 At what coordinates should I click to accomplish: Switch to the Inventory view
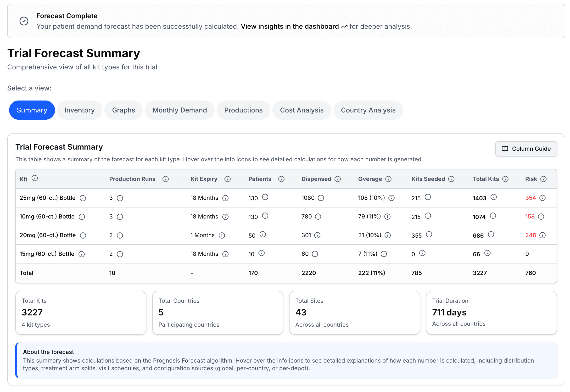[x=80, y=110]
